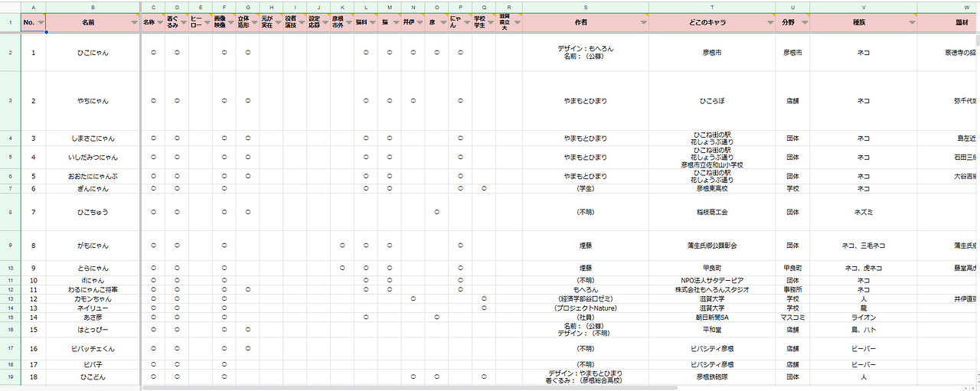Expand the 作者 filter dropdown
980x391 pixels.
(x=642, y=23)
